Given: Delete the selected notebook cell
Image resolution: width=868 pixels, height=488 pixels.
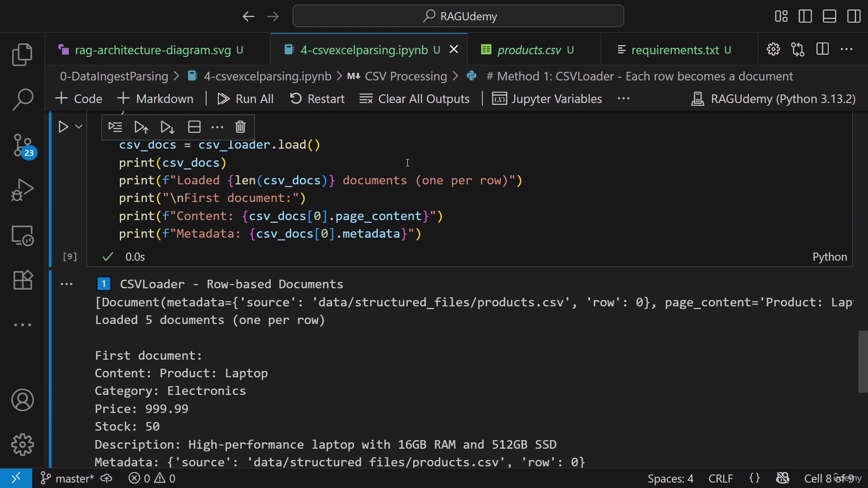Looking at the screenshot, I should [240, 127].
